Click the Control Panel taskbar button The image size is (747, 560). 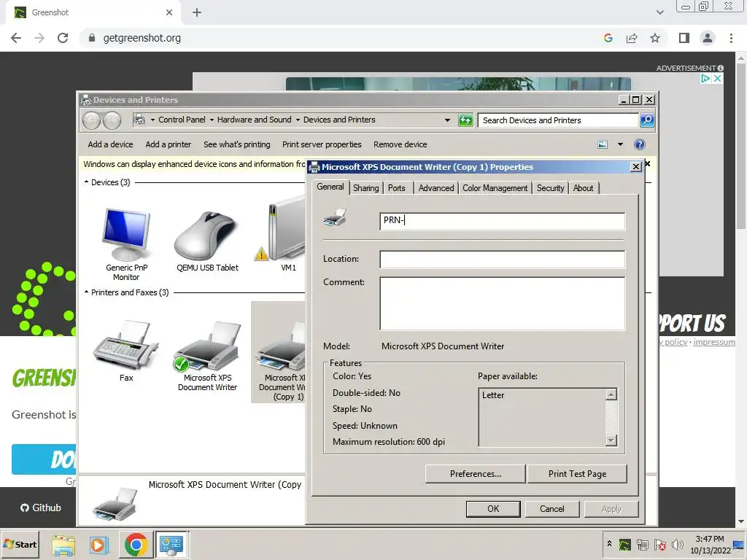tap(171, 545)
